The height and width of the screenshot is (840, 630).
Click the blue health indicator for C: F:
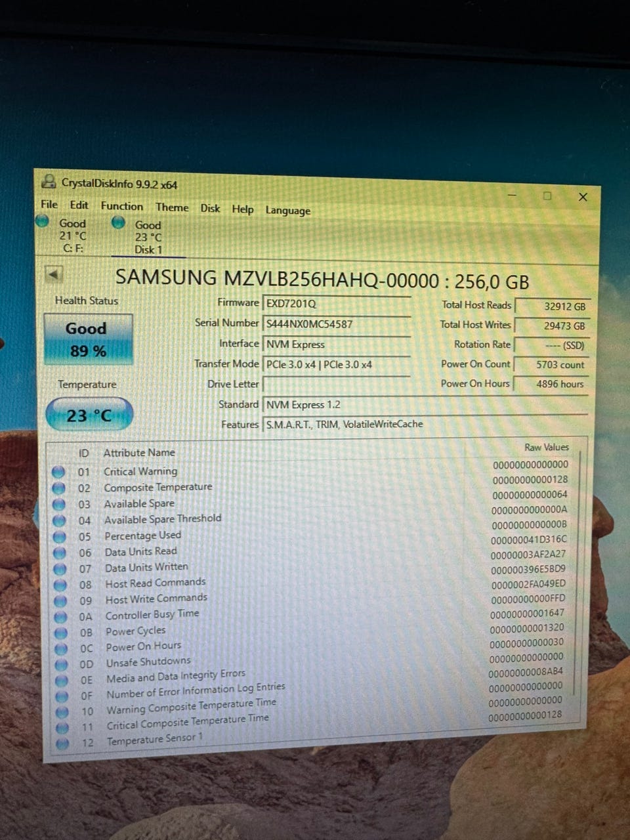tap(43, 221)
